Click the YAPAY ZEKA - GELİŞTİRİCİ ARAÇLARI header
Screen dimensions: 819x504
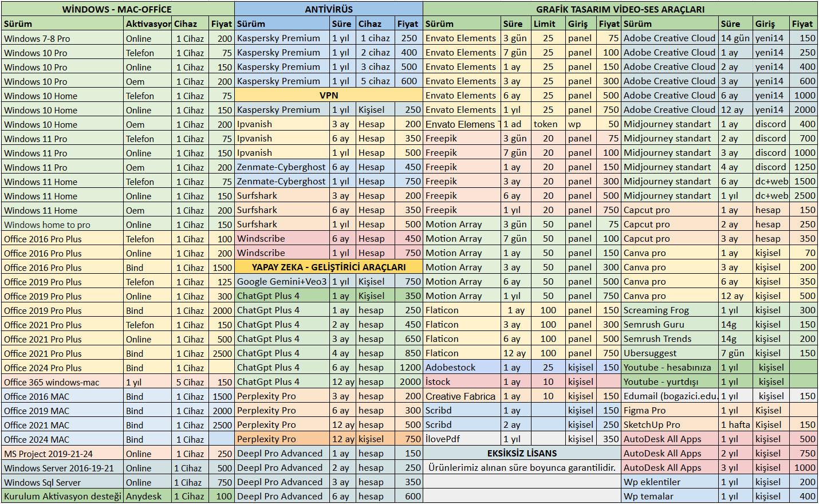[x=328, y=267]
